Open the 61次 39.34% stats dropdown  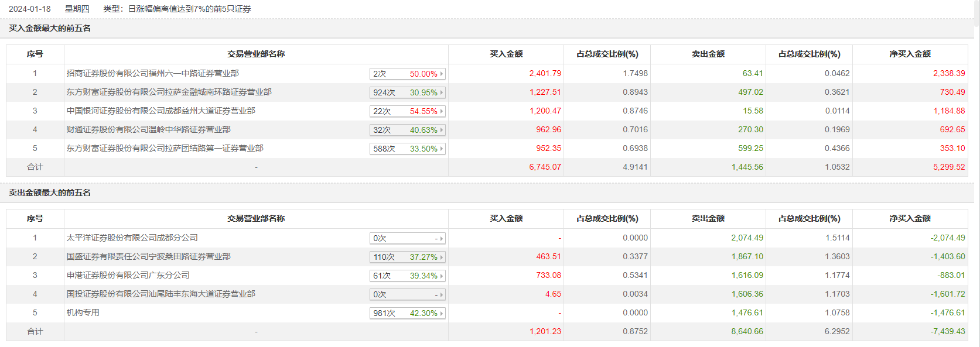408,276
